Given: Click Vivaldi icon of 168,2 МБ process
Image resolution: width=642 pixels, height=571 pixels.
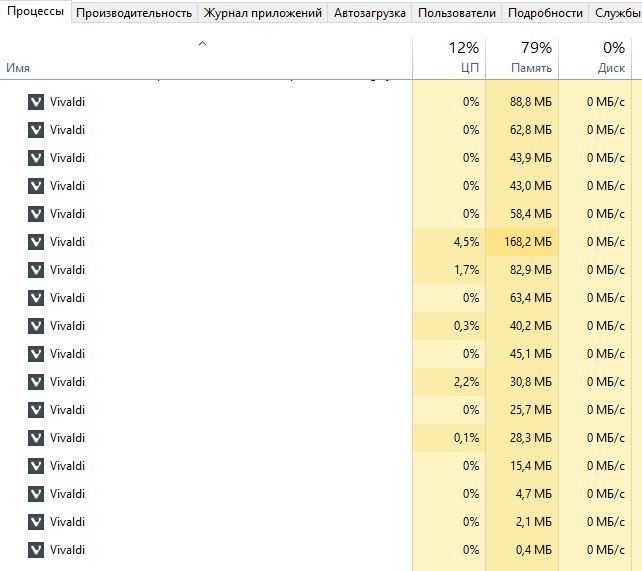Looking at the screenshot, I should (36, 242).
